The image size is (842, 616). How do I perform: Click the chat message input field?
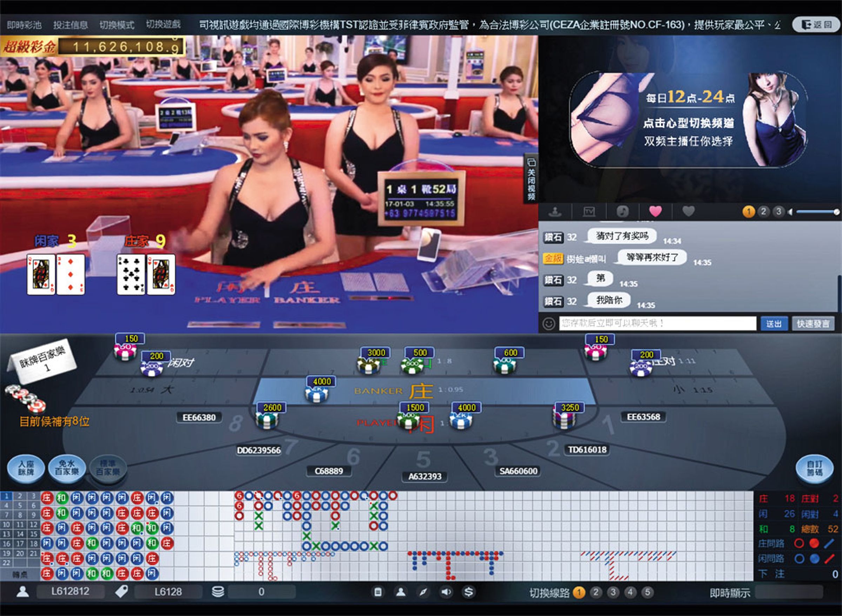658,323
